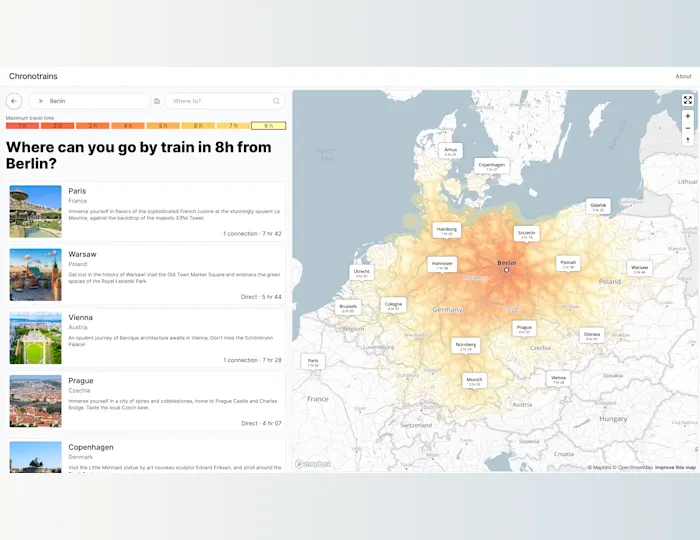Open the Warsaw photo thumbnail
Viewport: 700px width, 540px height.
[x=36, y=275]
